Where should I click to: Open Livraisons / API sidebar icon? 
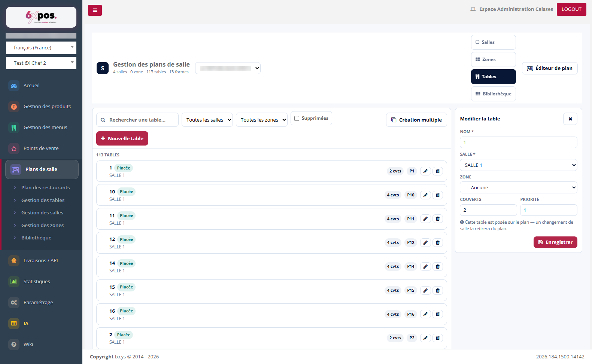(x=14, y=260)
